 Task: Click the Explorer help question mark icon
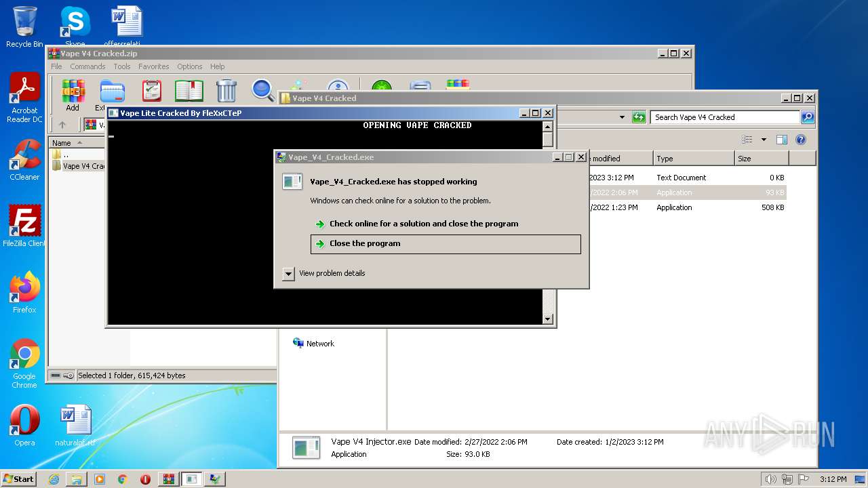801,140
